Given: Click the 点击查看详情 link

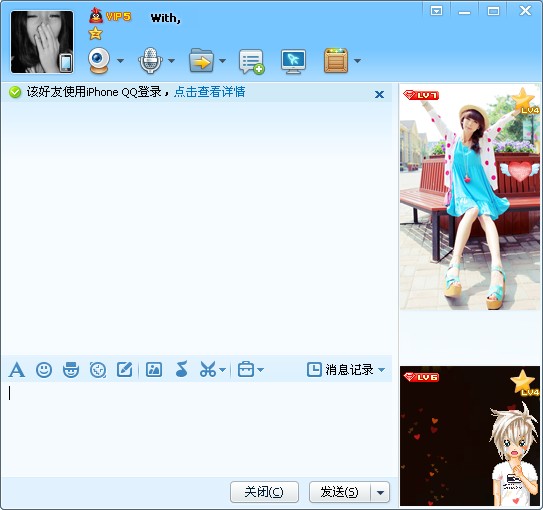Looking at the screenshot, I should 210,92.
